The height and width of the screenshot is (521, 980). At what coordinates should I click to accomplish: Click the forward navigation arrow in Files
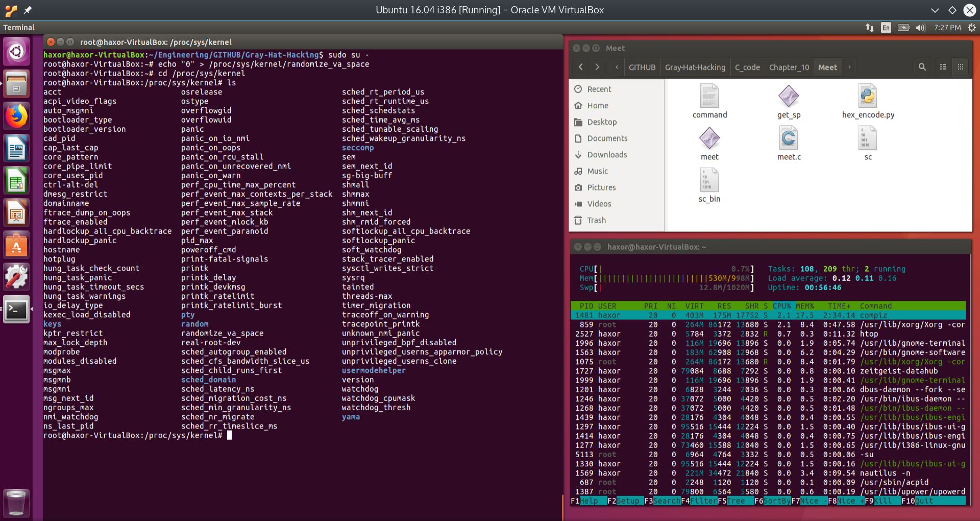pos(597,67)
